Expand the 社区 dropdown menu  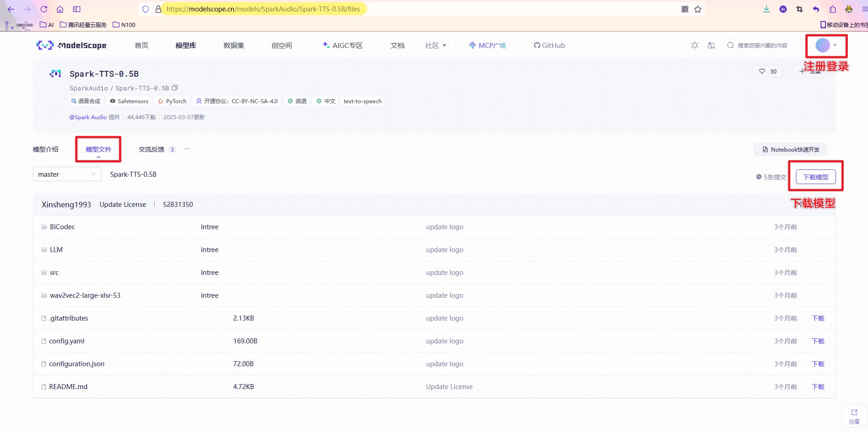435,45
